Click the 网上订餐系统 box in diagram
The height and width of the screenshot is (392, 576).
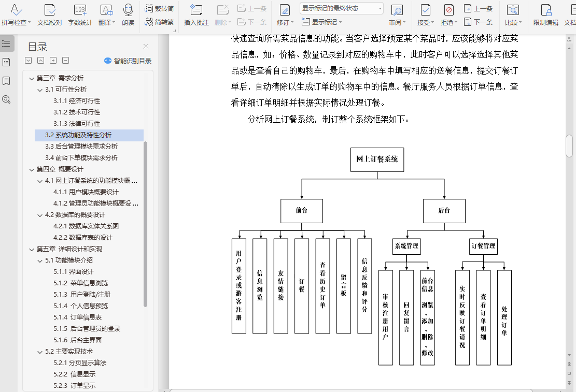[x=377, y=159]
